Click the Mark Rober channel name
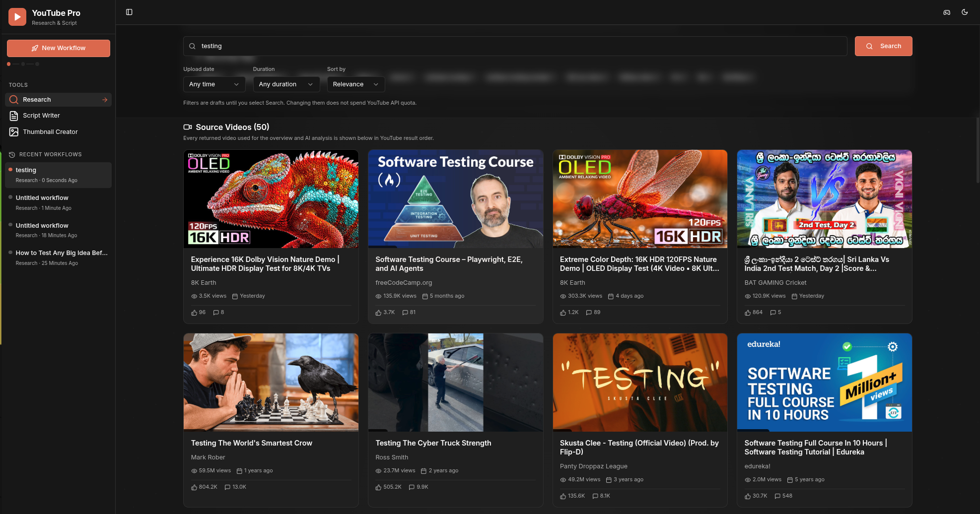Image resolution: width=980 pixels, height=514 pixels. tap(208, 457)
